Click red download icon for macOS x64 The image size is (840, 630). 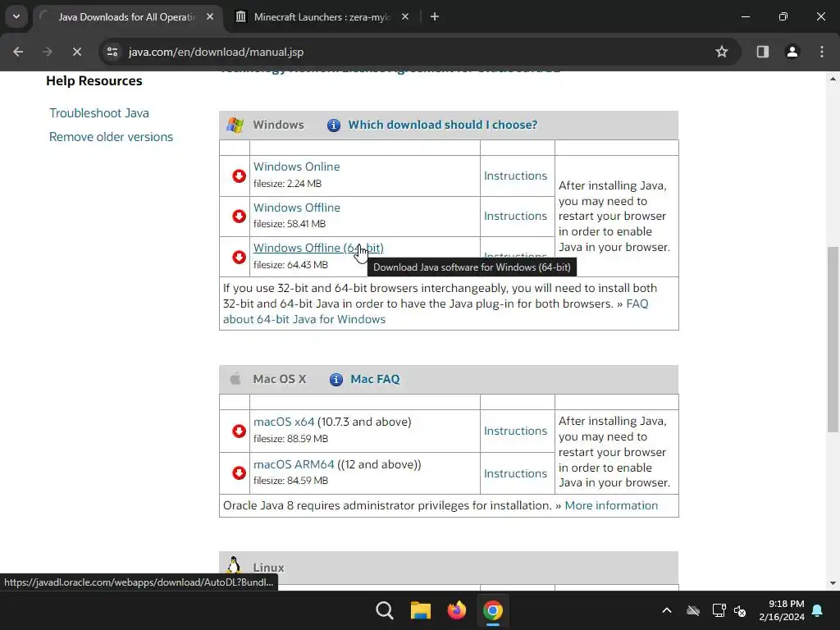pos(239,431)
